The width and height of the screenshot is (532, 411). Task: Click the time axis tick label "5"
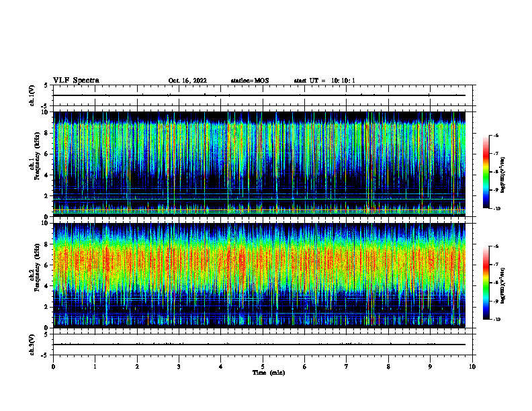coord(263,367)
